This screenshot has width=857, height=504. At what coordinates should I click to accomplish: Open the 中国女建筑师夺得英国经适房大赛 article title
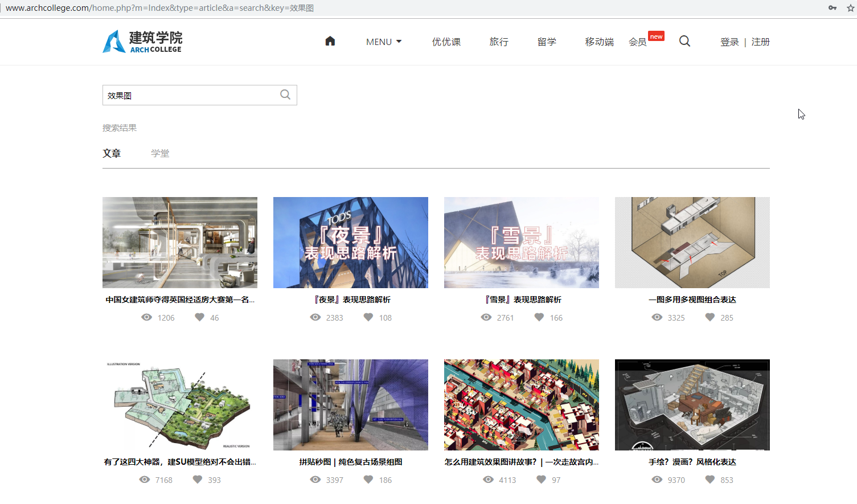point(180,300)
